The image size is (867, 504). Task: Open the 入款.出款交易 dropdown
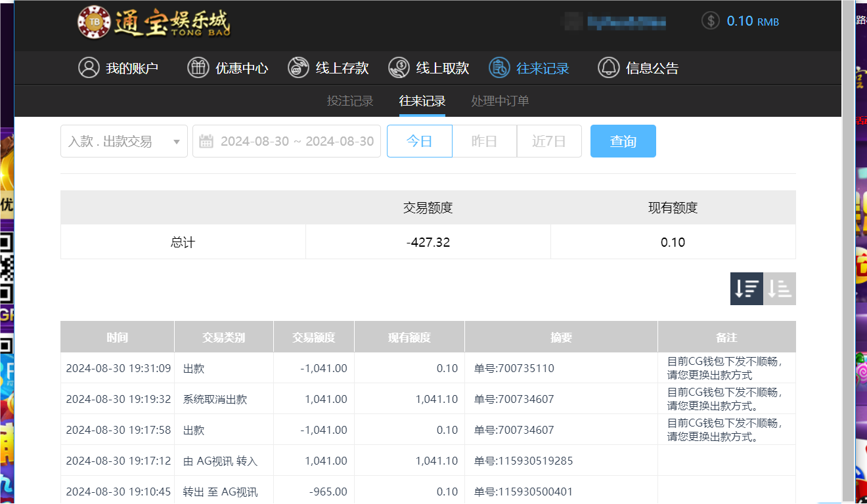click(x=123, y=140)
